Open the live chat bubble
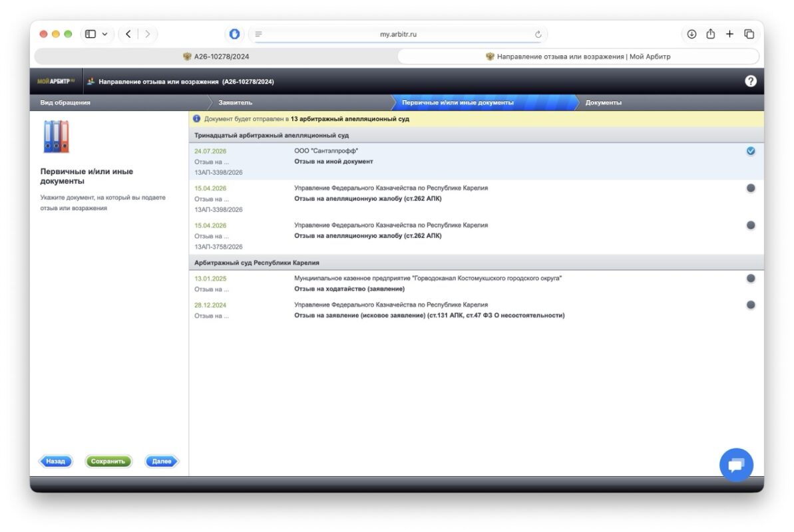The width and height of the screenshot is (794, 532). [736, 465]
